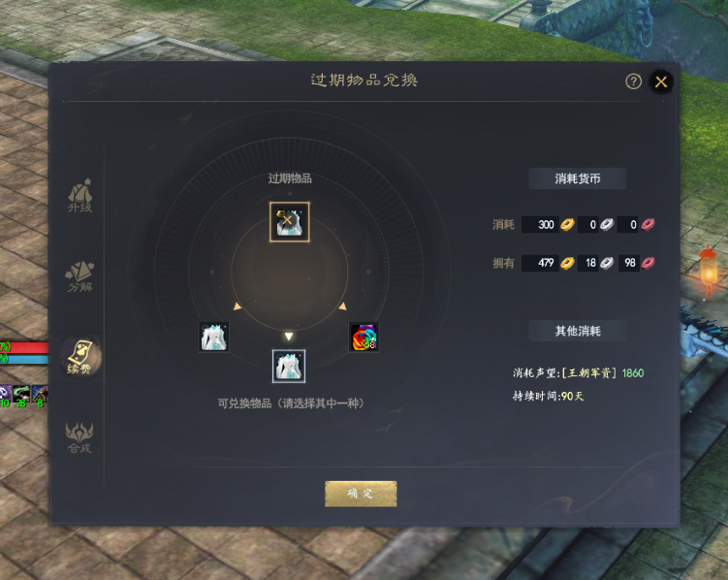Select the rainbow rose exchange item

tap(364, 338)
